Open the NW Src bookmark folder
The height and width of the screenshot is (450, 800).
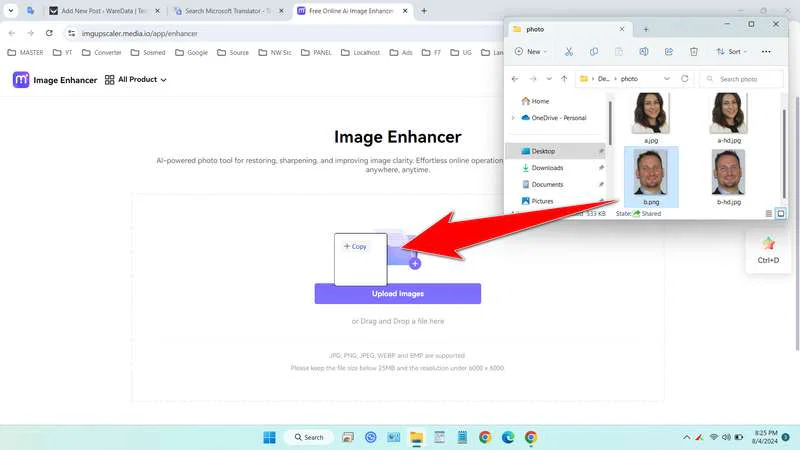275,53
